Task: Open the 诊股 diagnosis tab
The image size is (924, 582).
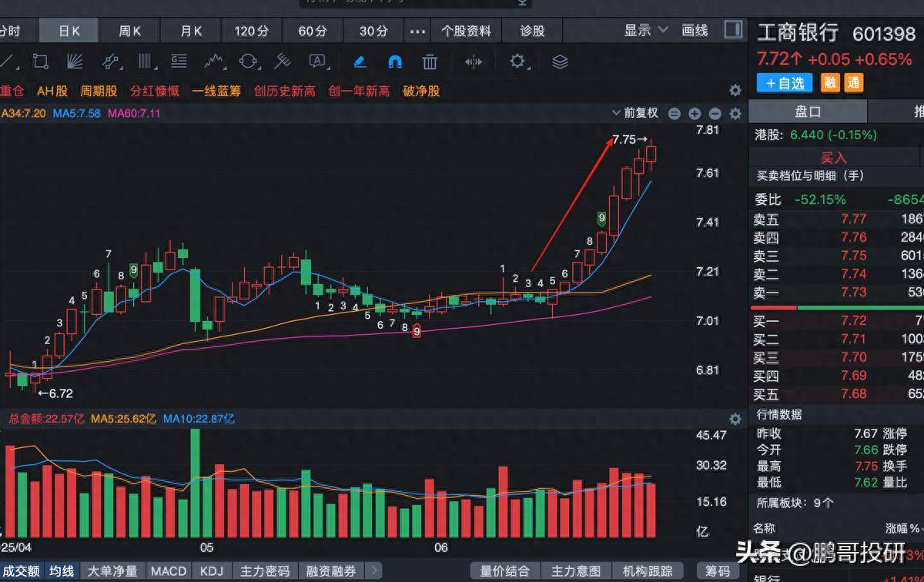Action: coord(531,30)
